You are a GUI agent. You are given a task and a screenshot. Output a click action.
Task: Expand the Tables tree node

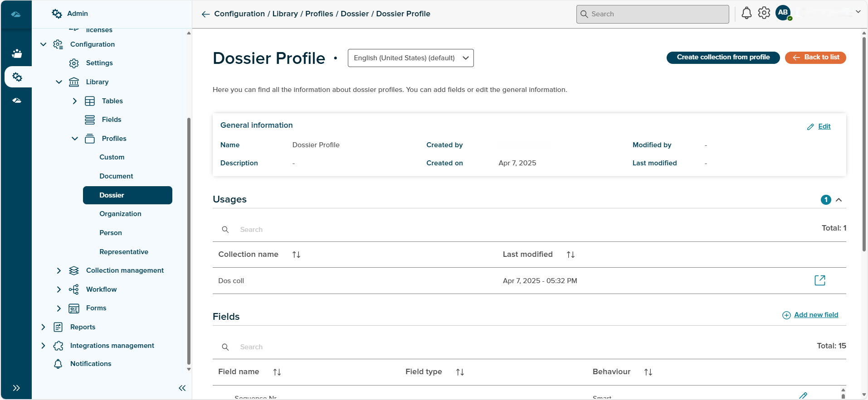click(x=75, y=101)
